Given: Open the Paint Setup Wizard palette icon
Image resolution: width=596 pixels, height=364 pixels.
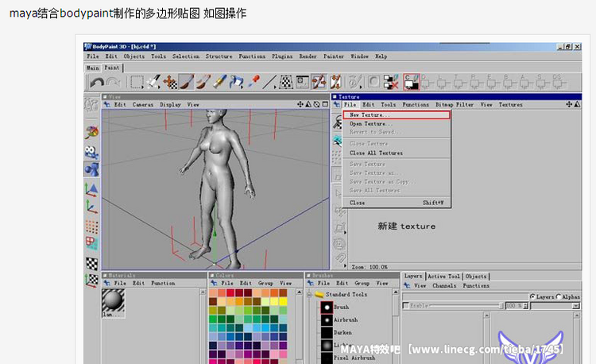Looking at the screenshot, I should [x=91, y=133].
